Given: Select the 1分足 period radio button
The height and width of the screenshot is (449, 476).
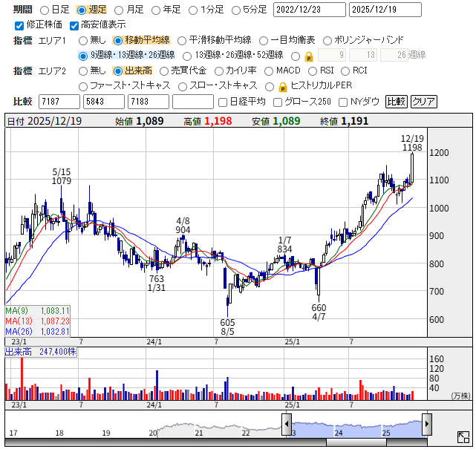Looking at the screenshot, I should [193, 10].
